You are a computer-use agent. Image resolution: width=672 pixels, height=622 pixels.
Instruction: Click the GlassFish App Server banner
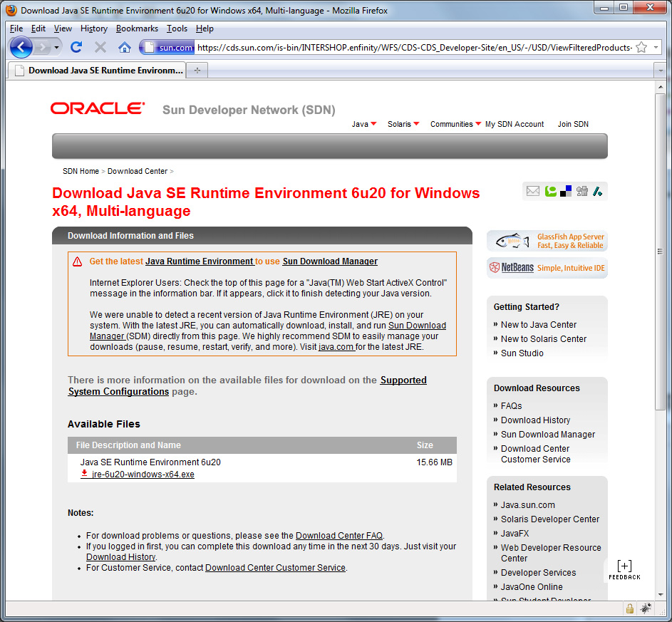coord(547,241)
